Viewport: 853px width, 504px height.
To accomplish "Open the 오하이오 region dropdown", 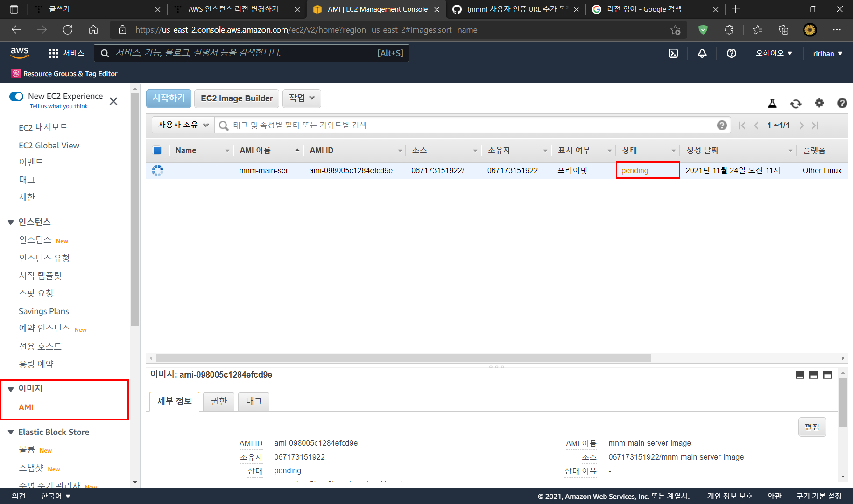I will 774,53.
